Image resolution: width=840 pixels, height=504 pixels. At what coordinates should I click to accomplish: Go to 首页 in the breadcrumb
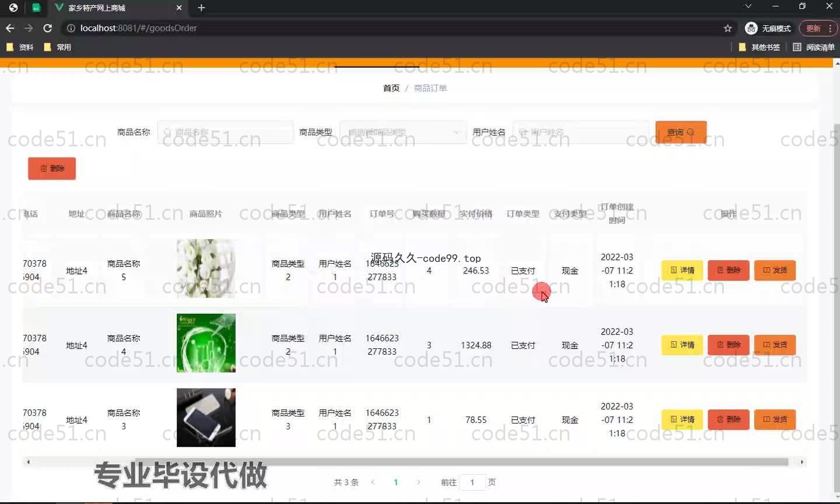coord(391,88)
